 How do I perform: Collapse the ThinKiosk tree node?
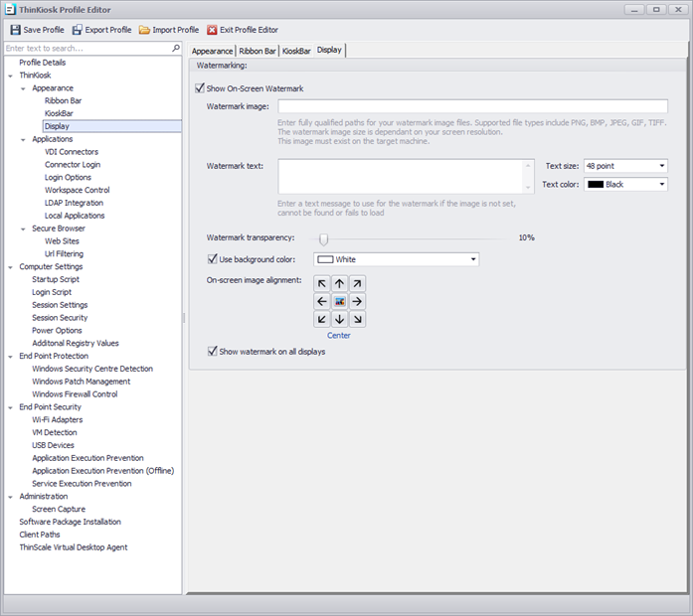pyautogui.click(x=10, y=76)
